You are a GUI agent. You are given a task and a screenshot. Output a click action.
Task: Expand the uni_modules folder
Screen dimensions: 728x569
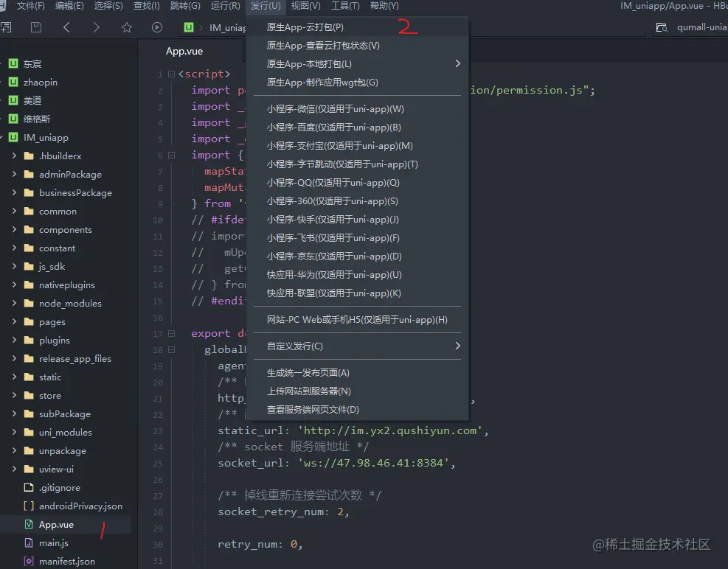(14, 432)
